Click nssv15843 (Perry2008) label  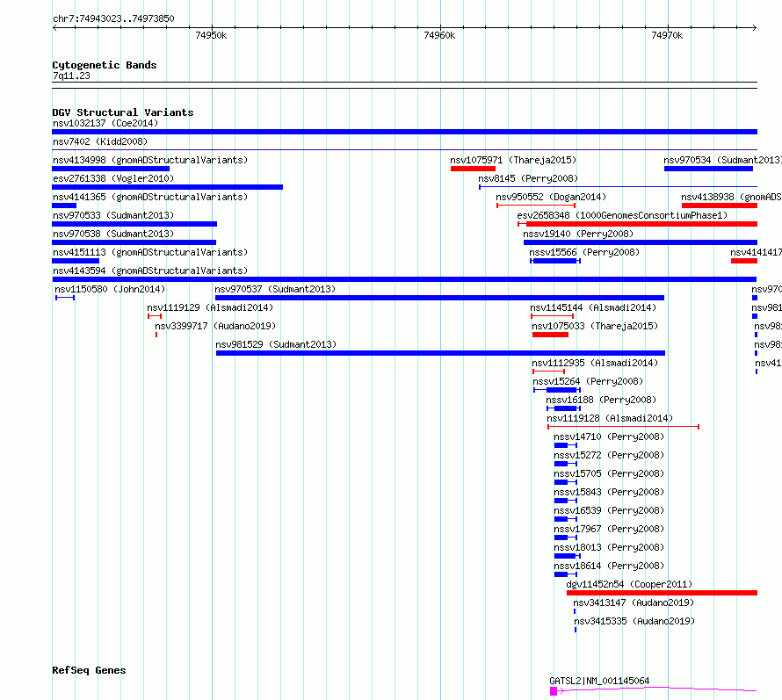(x=609, y=492)
